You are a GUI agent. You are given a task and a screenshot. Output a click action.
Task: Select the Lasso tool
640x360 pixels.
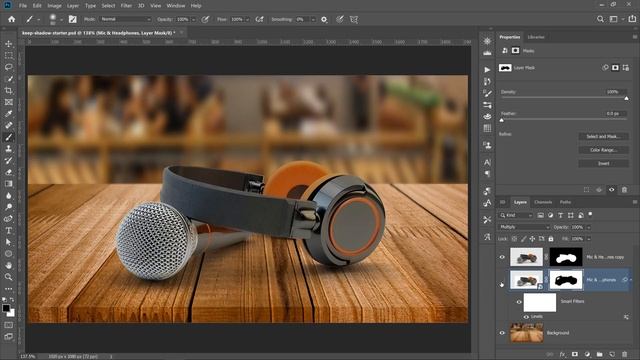(9, 67)
